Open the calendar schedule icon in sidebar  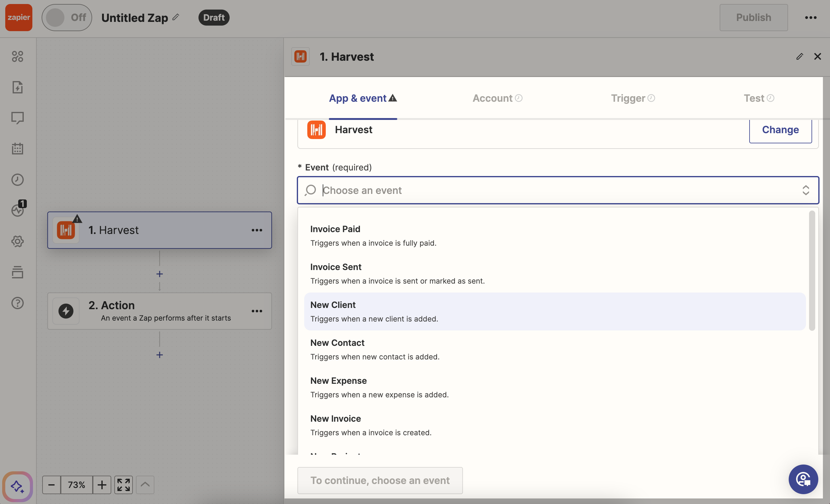(18, 149)
